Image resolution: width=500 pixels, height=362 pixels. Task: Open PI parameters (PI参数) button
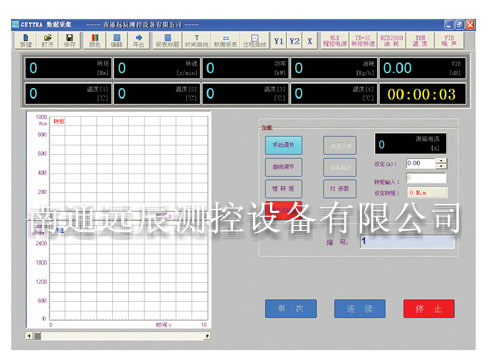340,189
